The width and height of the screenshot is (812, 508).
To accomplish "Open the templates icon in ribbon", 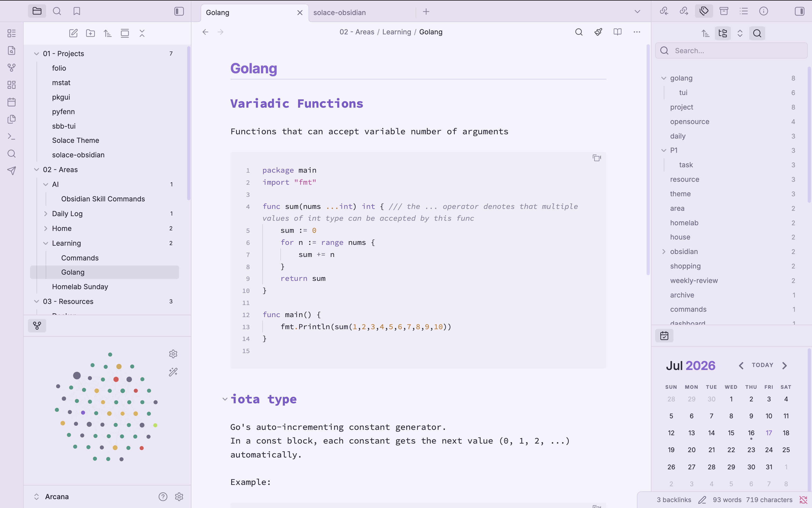I will pos(12,119).
